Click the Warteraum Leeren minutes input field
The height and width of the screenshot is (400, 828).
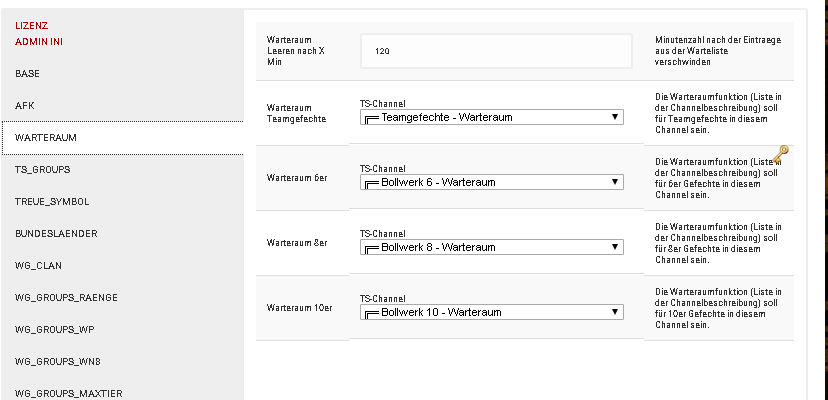click(x=496, y=51)
